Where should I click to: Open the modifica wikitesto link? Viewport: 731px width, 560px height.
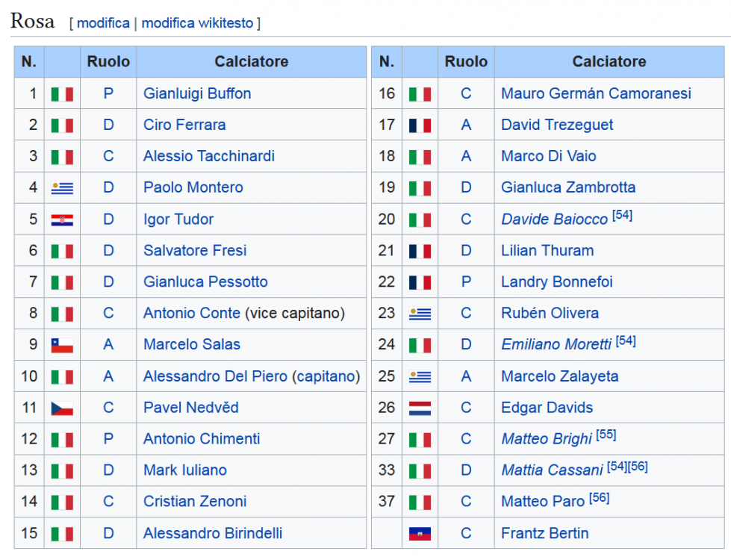[x=197, y=23]
